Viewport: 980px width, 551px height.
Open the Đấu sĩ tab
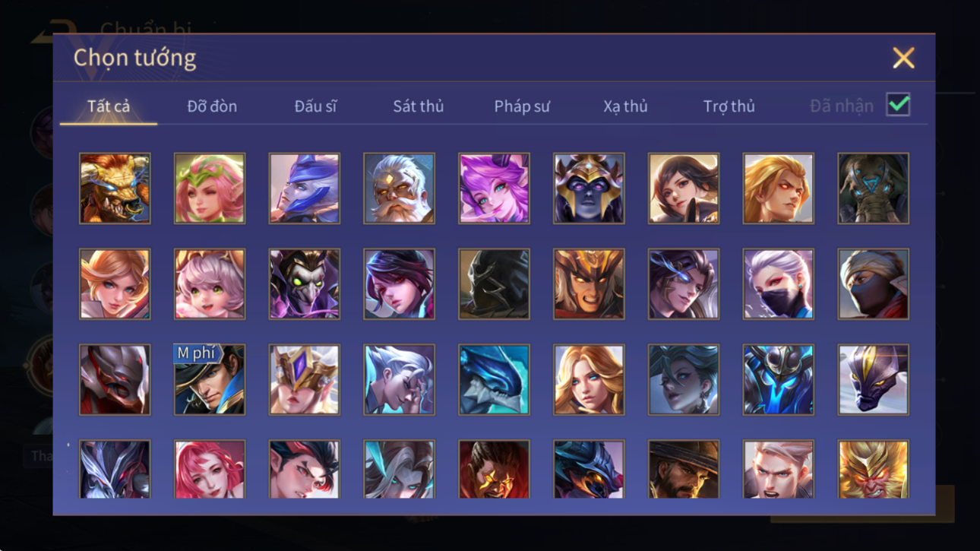pyautogui.click(x=315, y=106)
